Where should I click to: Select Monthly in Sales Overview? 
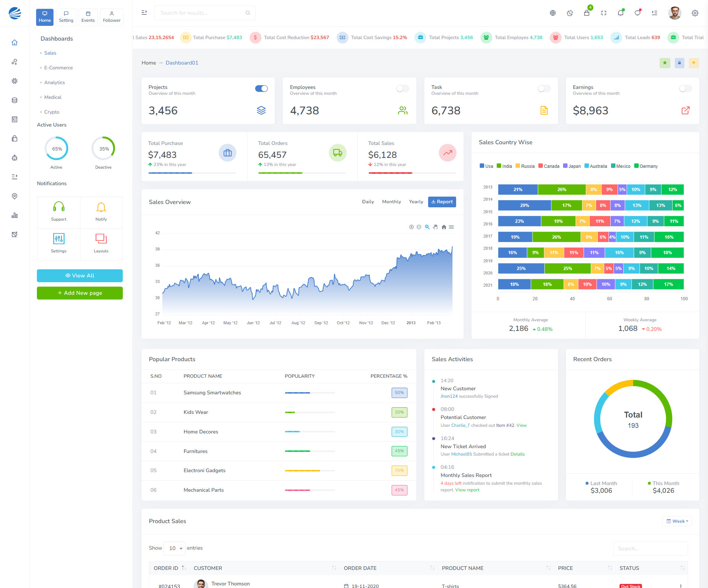391,202
